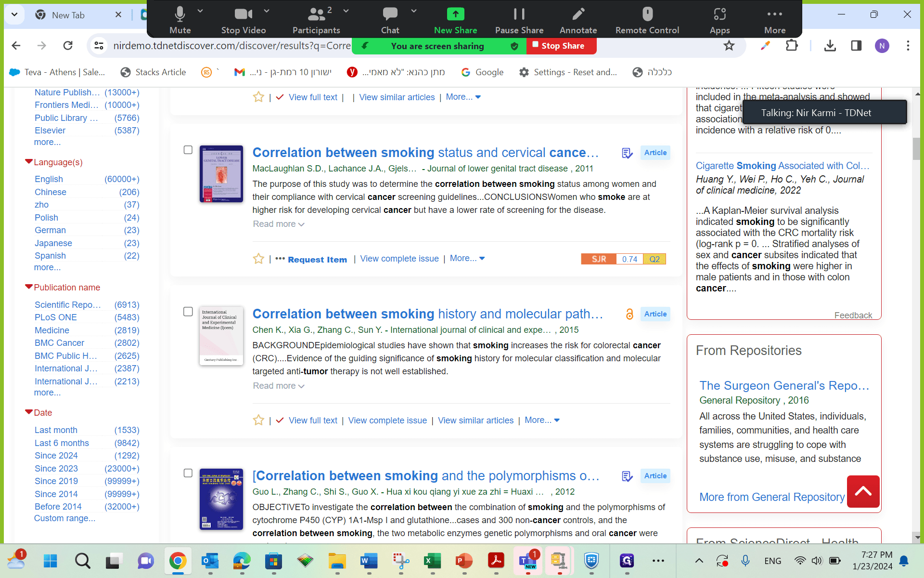Collapse the Date filter section
Screen dimensions: 924x578
[29, 412]
